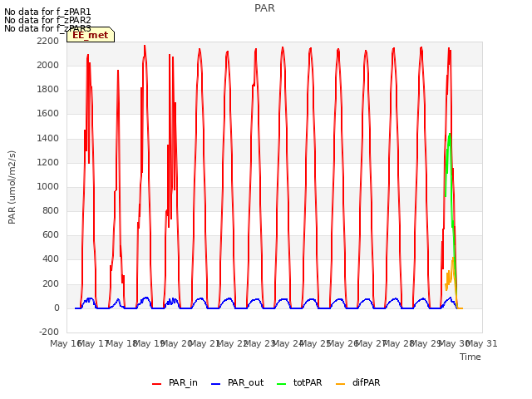Click the 1200 y-axis tick label

[x=48, y=163]
